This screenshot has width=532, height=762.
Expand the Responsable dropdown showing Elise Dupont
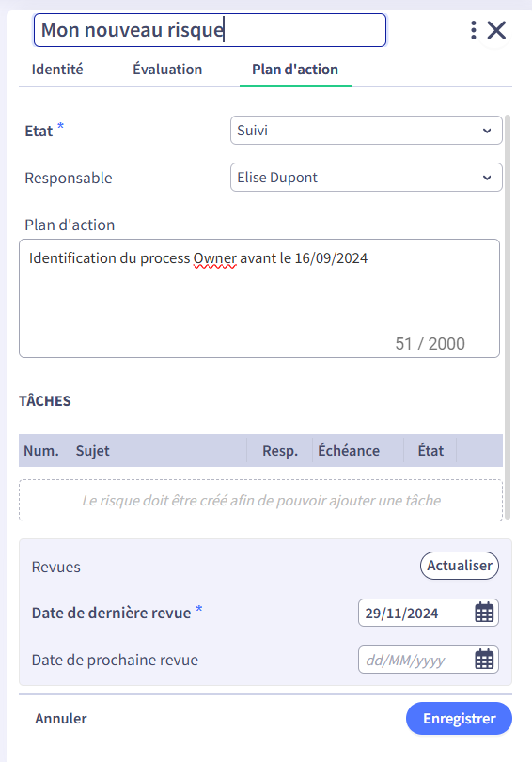pyautogui.click(x=367, y=178)
